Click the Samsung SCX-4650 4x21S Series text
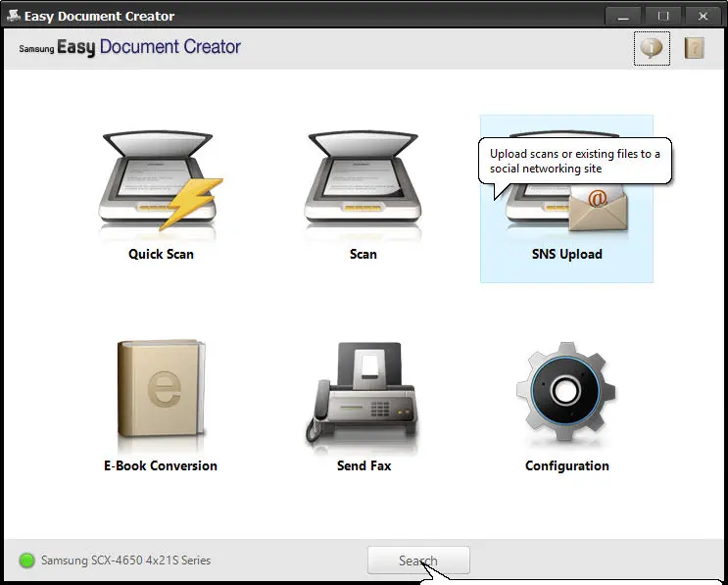The image size is (728, 585). (125, 561)
